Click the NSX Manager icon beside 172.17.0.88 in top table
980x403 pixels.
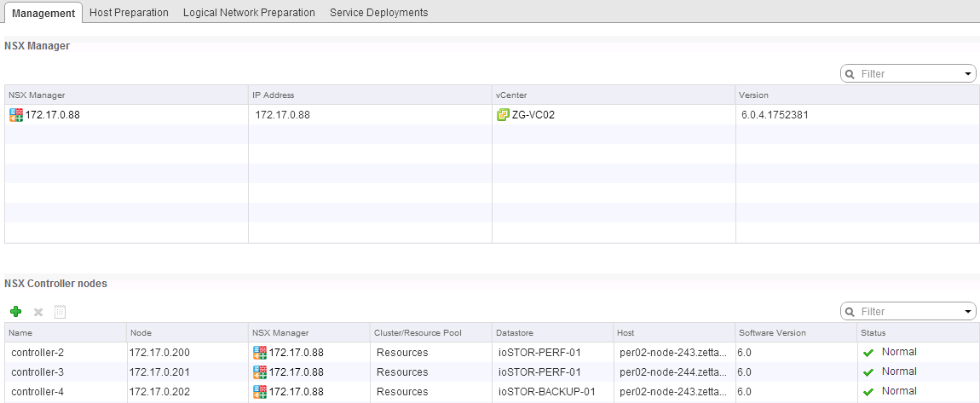pyautogui.click(x=16, y=115)
